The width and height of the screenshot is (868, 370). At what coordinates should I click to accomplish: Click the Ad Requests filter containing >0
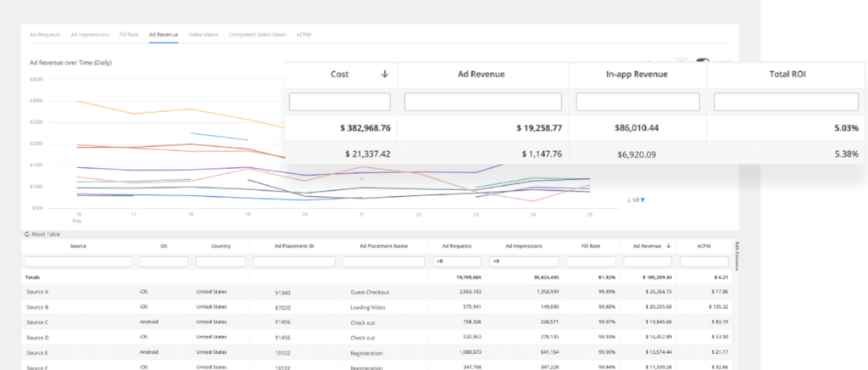click(457, 261)
